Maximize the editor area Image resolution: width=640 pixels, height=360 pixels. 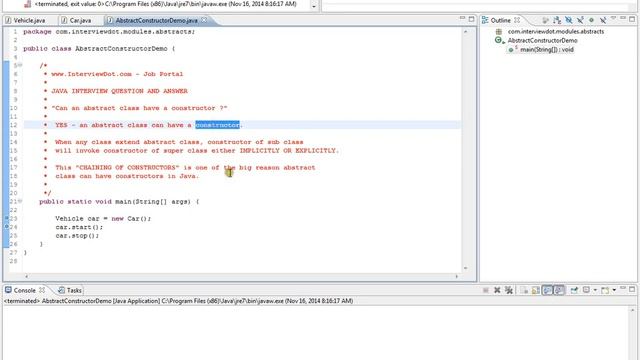coord(471,19)
